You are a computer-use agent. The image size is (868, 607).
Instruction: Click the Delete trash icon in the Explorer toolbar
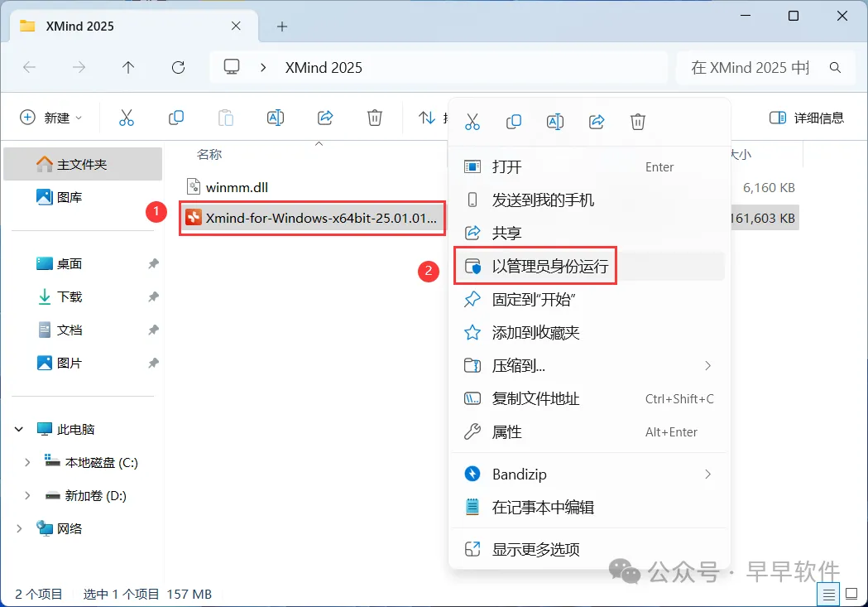[375, 118]
